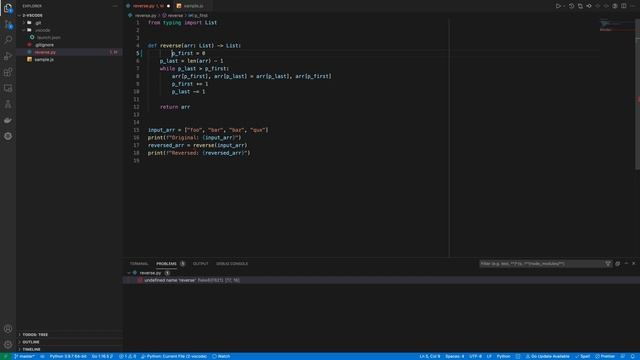The height and width of the screenshot is (360, 640).
Task: Switch to the OUTPUT panel tab
Action: [x=200, y=264]
